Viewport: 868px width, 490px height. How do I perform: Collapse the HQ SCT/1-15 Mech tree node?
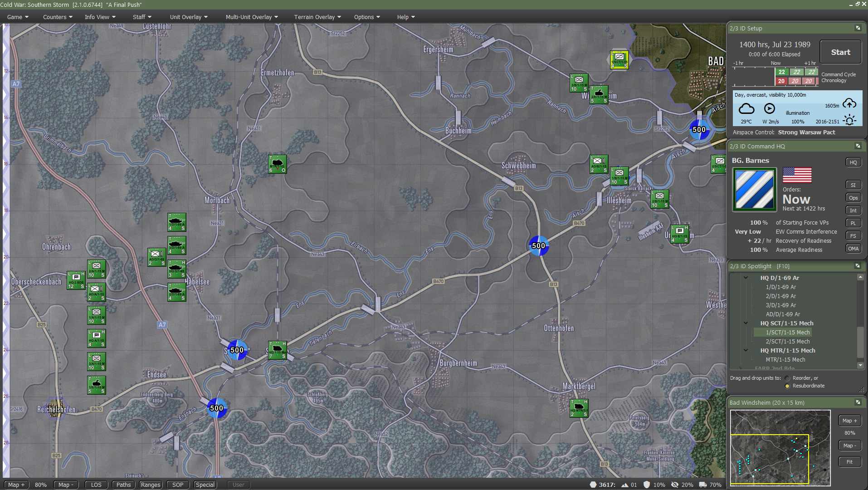point(746,323)
